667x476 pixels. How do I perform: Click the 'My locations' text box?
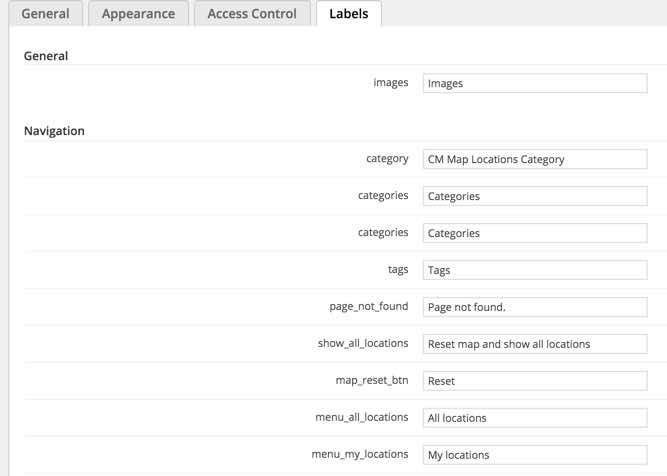(534, 455)
